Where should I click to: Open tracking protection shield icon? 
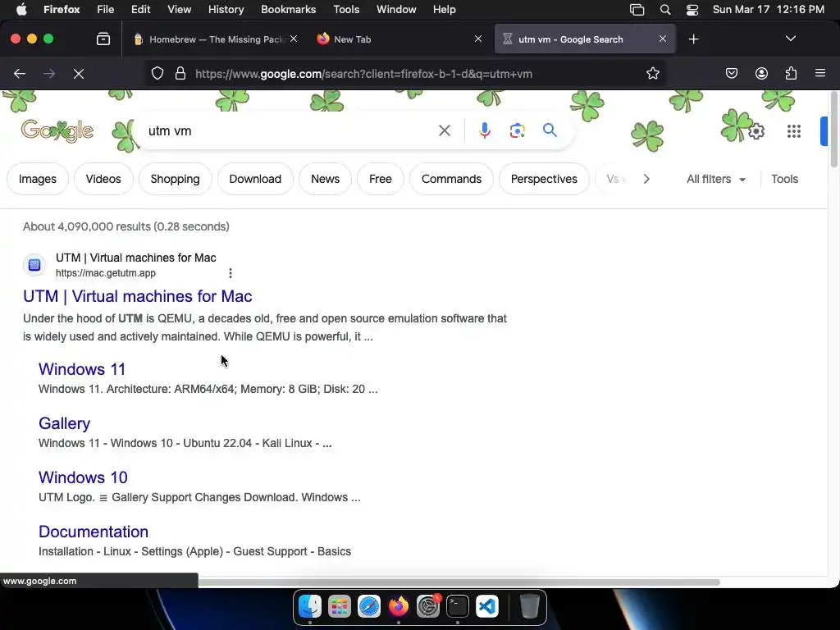(157, 73)
